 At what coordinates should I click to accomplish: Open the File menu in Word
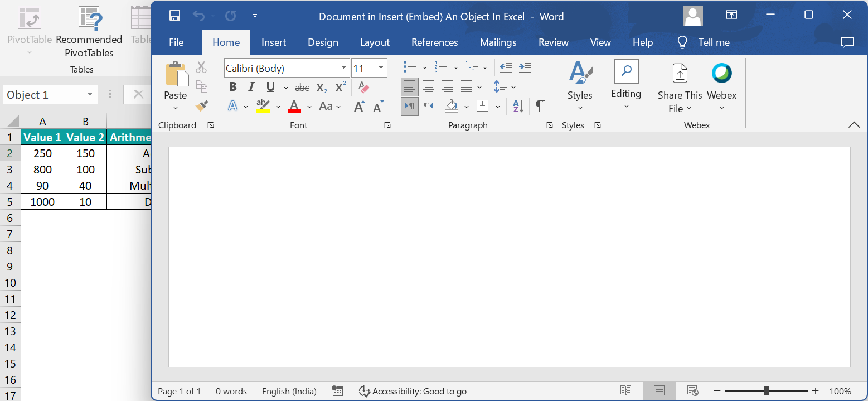176,42
